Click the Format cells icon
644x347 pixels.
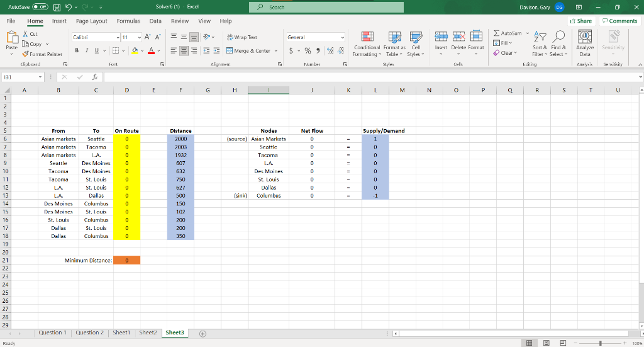pyautogui.click(x=476, y=37)
